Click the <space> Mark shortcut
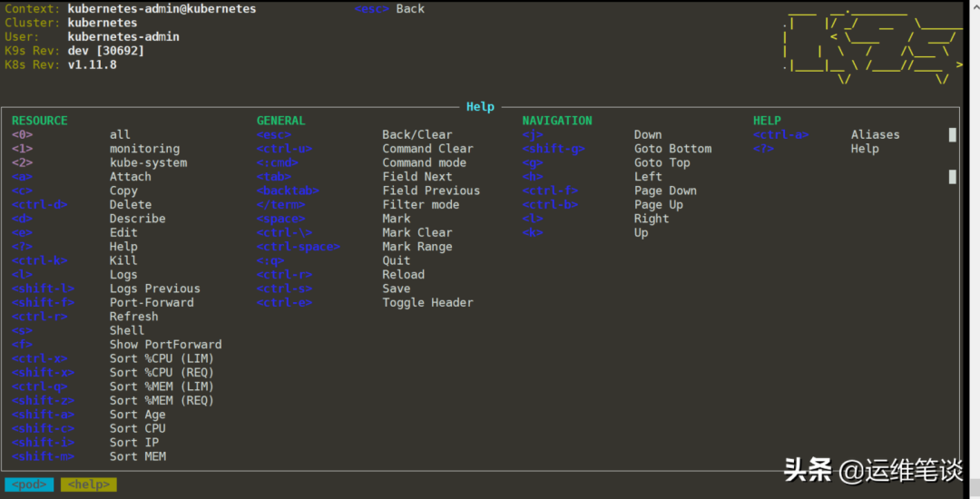Screen dimensions: 980x499 tap(280, 219)
